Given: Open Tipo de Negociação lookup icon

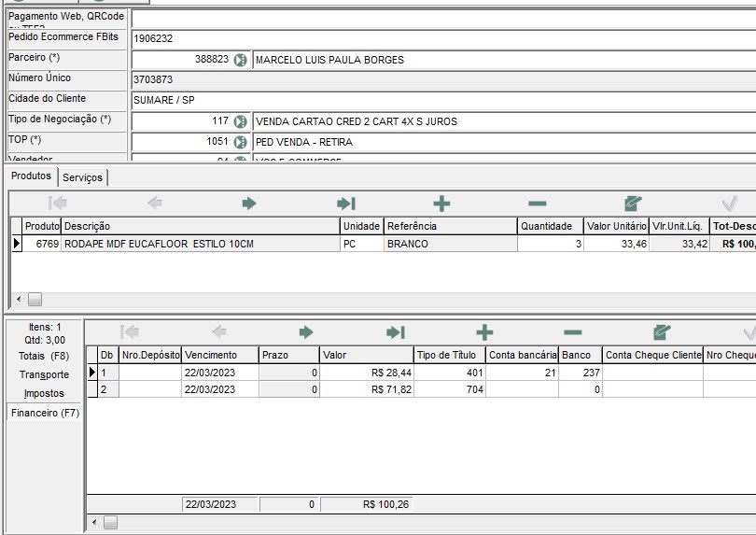Looking at the screenshot, I should point(241,121).
